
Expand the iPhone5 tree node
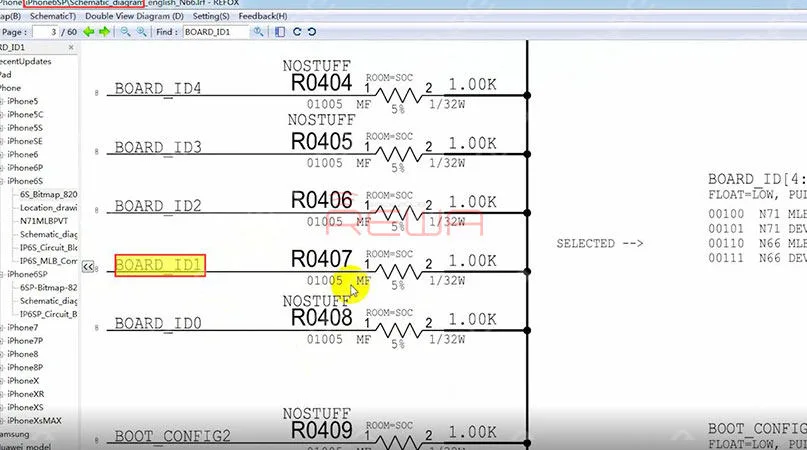2,101
